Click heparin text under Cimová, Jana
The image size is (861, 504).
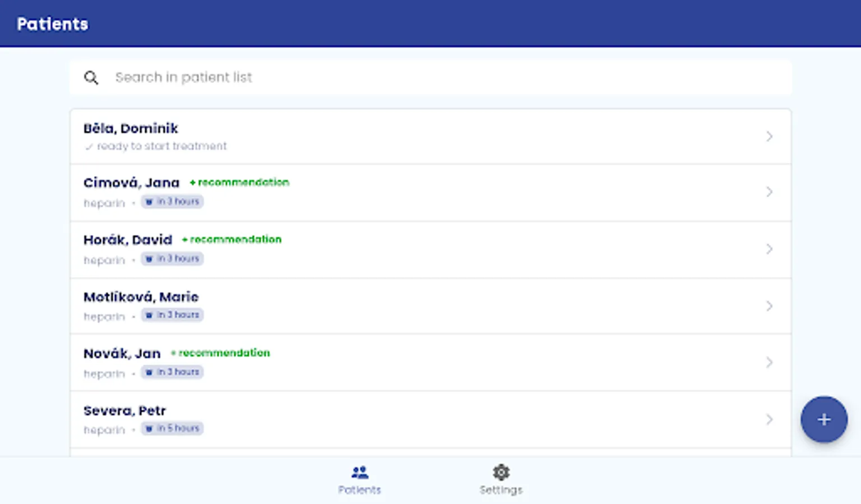(x=104, y=203)
